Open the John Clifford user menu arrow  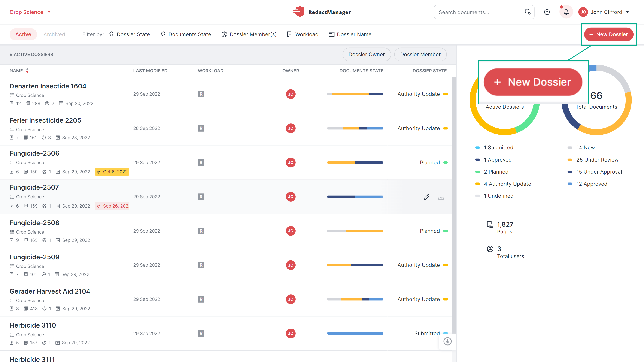pyautogui.click(x=627, y=12)
